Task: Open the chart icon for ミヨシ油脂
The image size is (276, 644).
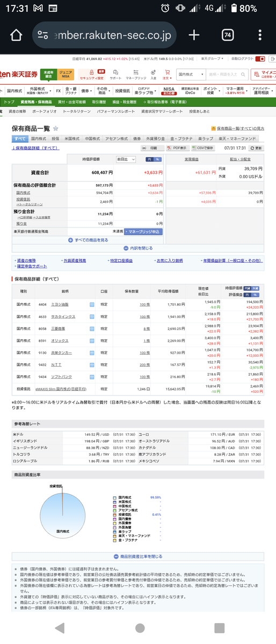Action: pos(92,304)
